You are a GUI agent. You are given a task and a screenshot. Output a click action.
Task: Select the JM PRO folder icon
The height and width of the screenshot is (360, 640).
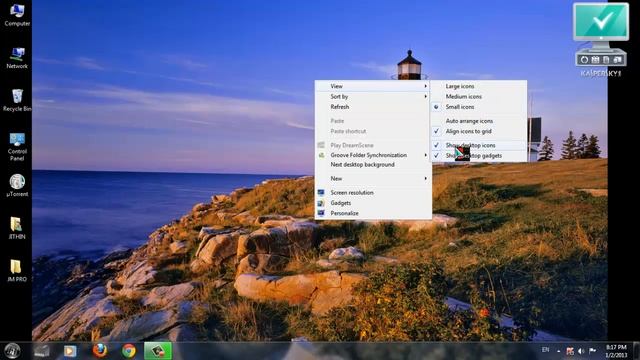click(17, 271)
